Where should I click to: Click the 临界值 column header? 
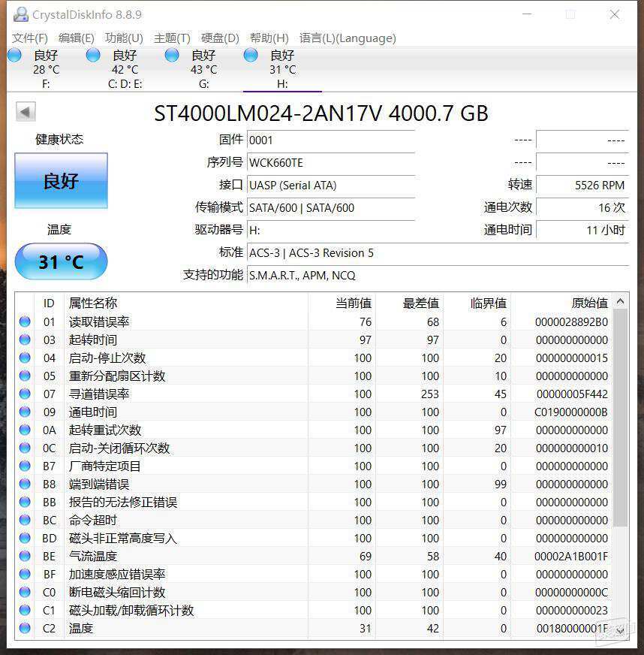tap(477, 303)
